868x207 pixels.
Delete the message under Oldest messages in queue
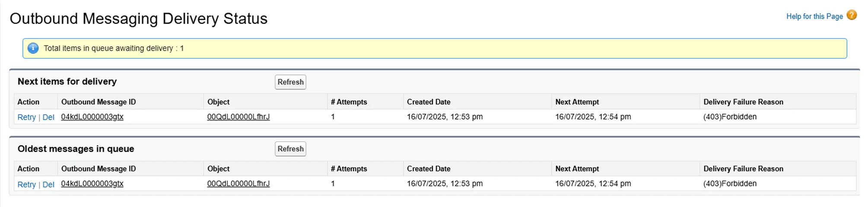48,184
